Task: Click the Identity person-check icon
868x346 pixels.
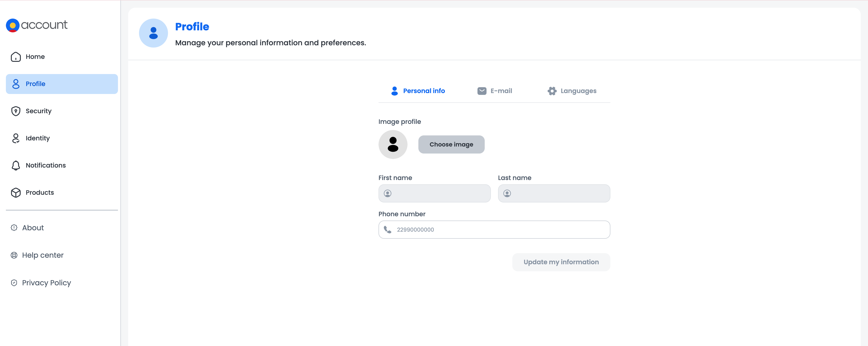Action: coord(15,138)
